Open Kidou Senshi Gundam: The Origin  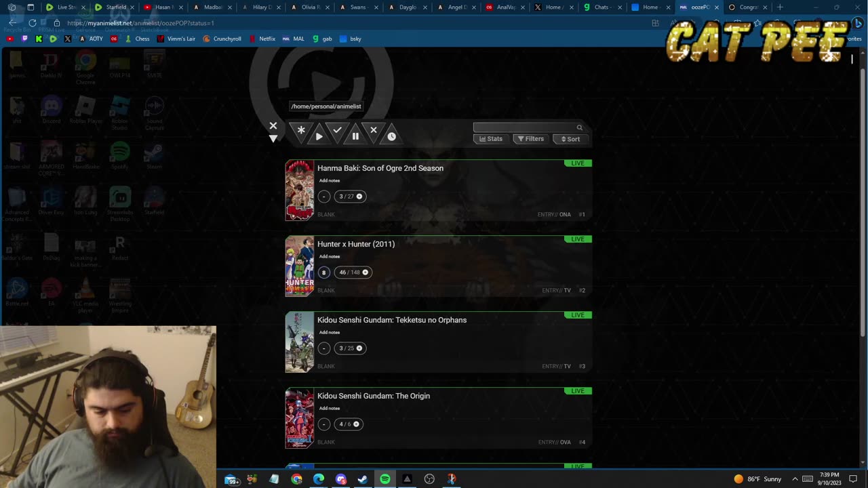pos(374,396)
